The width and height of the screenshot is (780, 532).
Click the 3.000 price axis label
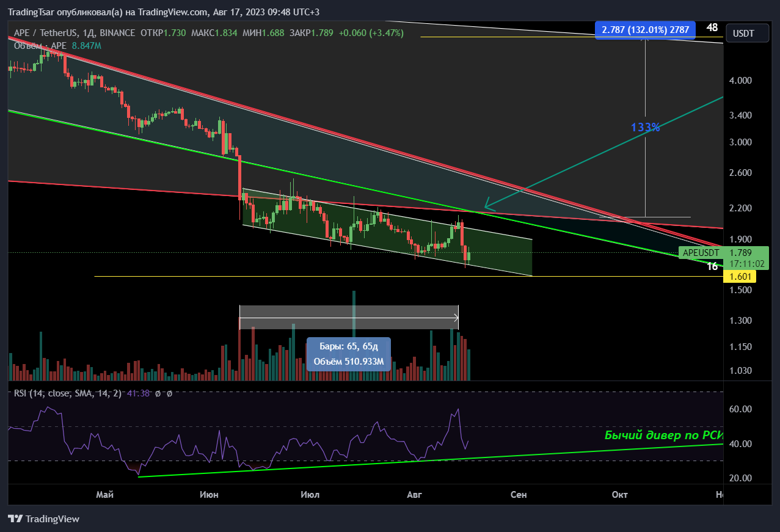point(740,142)
